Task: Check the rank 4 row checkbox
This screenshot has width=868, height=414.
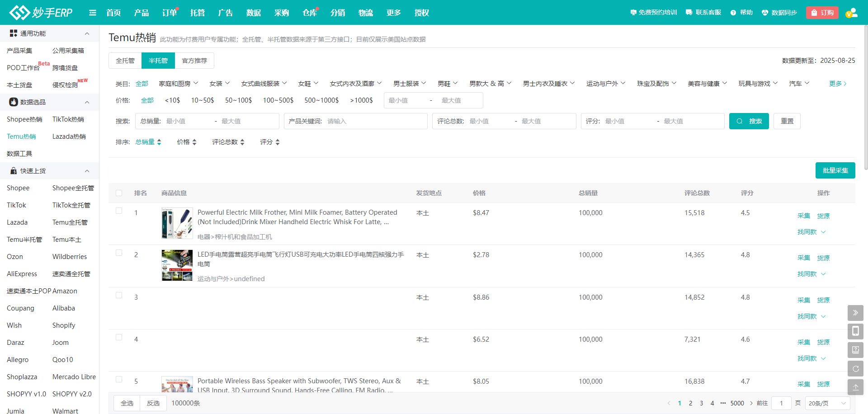Action: click(119, 337)
